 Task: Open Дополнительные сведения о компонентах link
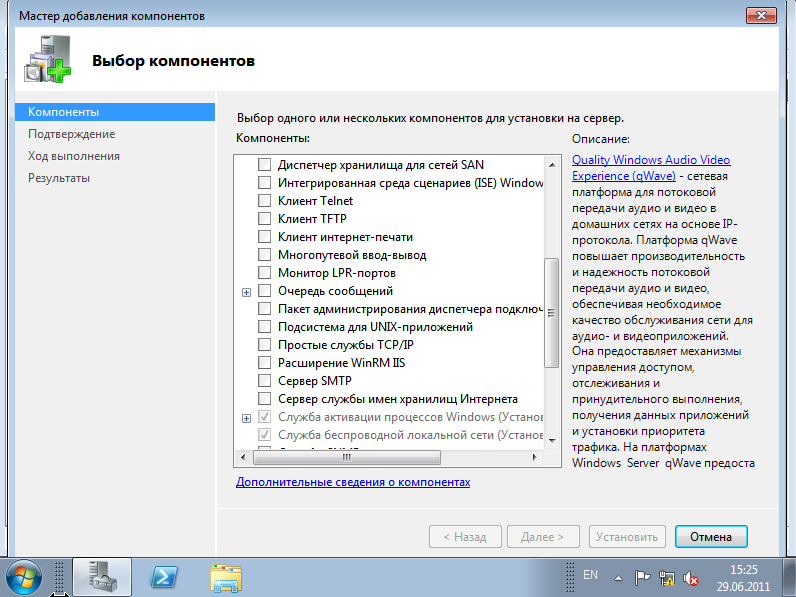tap(353, 482)
